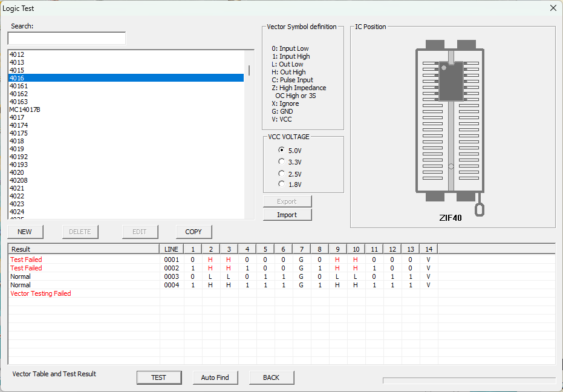This screenshot has height=392, width=563.
Task: Select 3.3V VCC voltage
Action: click(x=281, y=162)
